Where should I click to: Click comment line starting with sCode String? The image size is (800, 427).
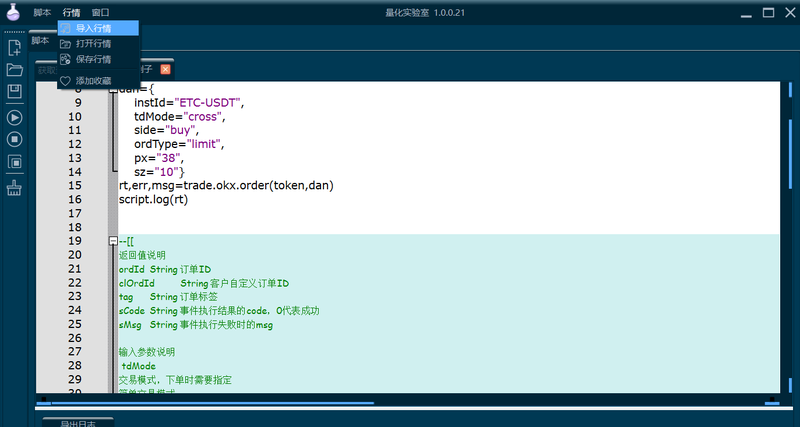tap(219, 310)
